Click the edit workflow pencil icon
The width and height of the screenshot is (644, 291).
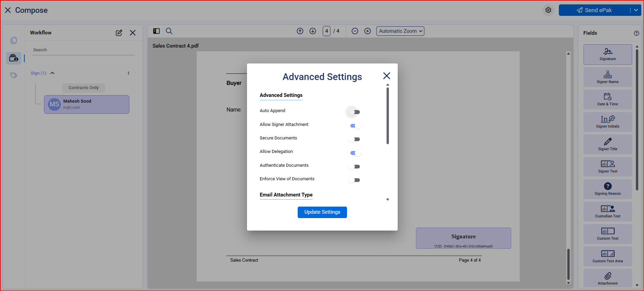pyautogui.click(x=119, y=33)
